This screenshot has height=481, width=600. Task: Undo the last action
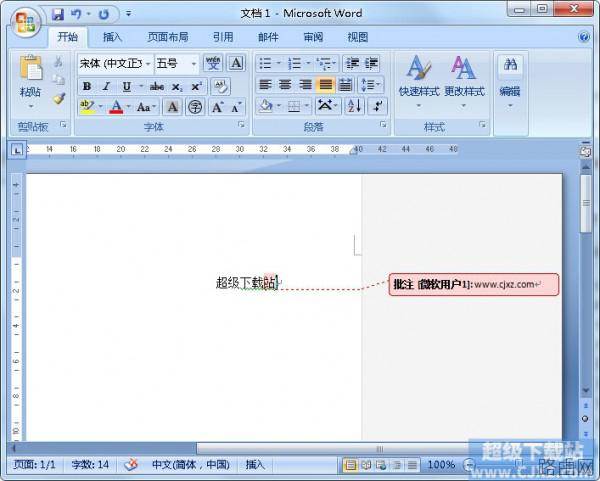[x=76, y=15]
